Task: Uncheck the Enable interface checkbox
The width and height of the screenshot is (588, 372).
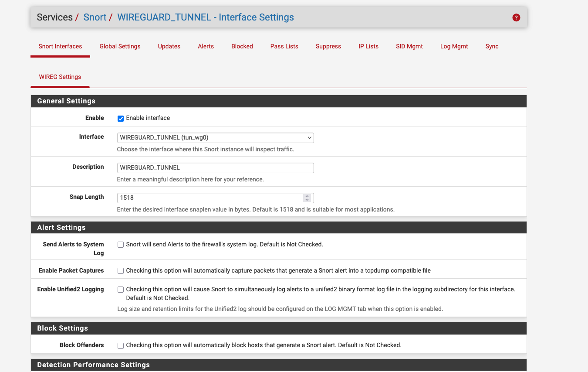Action: pyautogui.click(x=121, y=119)
